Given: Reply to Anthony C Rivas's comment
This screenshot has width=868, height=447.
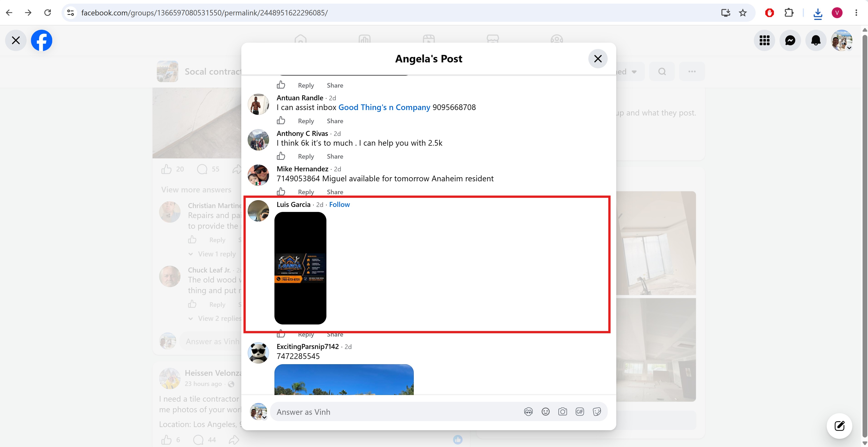Looking at the screenshot, I should pos(306,156).
